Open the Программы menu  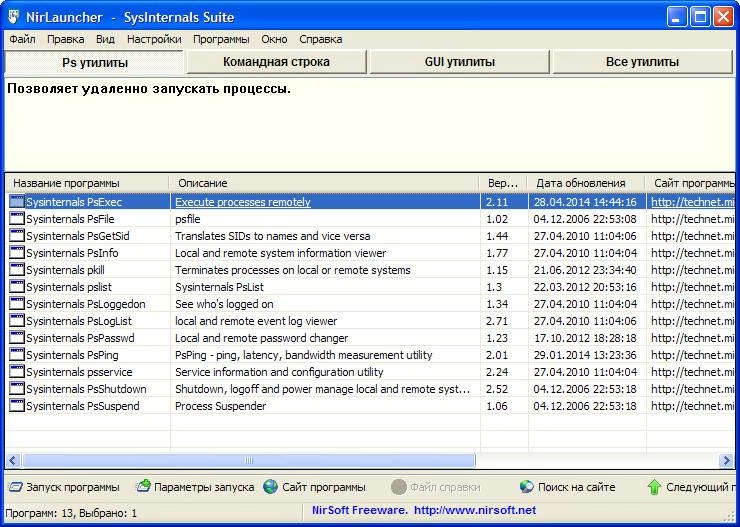tap(221, 39)
